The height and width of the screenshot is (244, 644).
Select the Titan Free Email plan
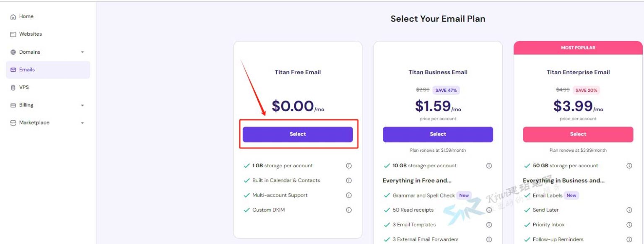click(x=298, y=134)
